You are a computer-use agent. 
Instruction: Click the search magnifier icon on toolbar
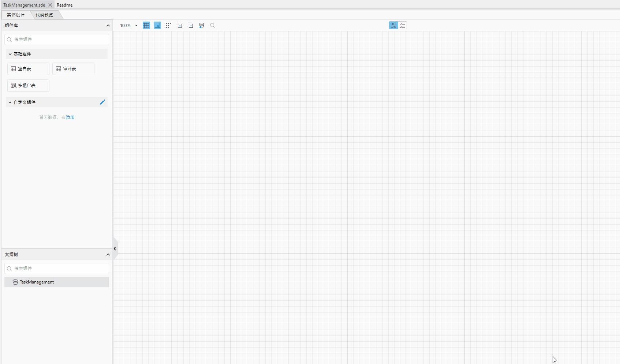coord(212,25)
